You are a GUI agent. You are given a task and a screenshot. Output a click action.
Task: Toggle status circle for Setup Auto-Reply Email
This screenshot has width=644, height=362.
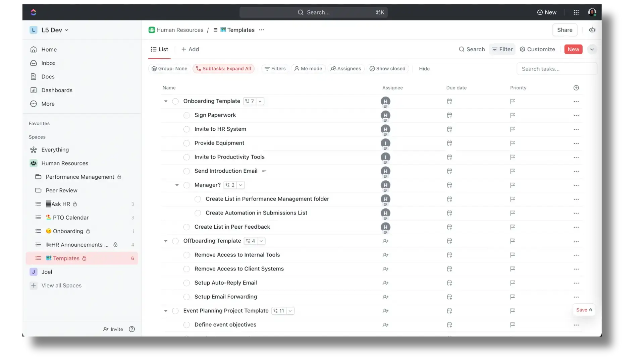tap(186, 283)
